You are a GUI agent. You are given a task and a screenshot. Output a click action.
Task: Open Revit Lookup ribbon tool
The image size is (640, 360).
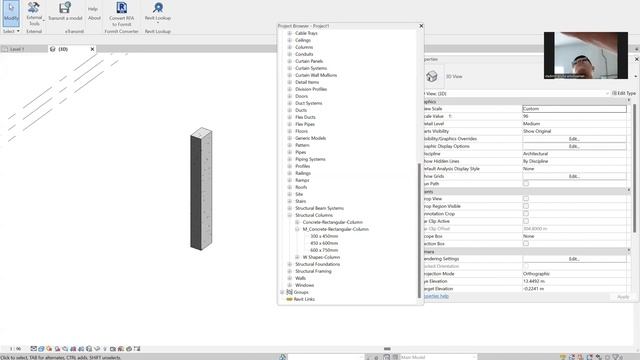(x=158, y=10)
